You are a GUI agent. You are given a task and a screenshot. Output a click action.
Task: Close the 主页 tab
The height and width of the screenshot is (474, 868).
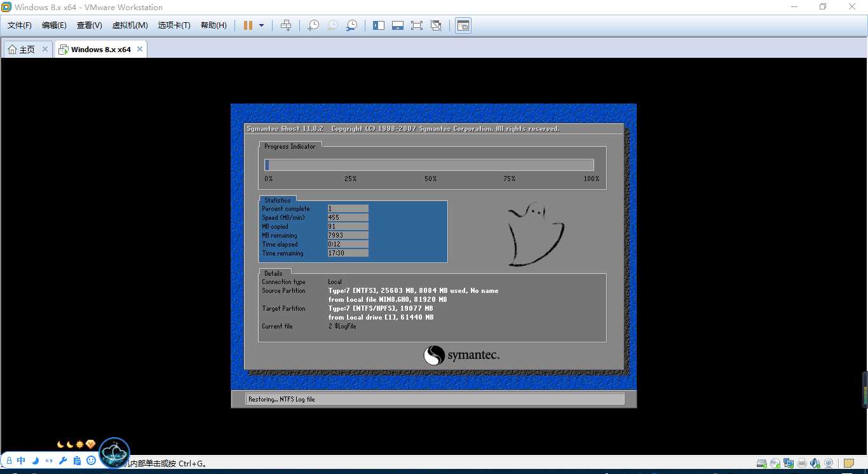click(45, 49)
